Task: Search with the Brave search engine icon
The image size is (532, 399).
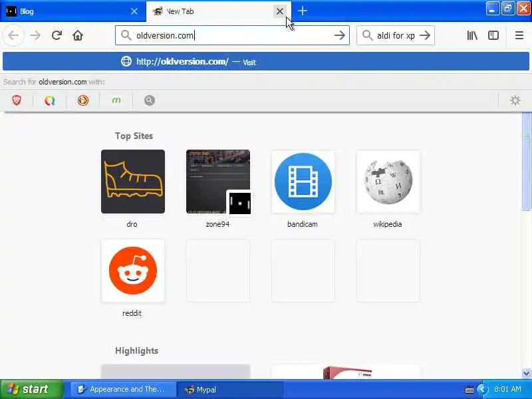Action: pyautogui.click(x=16, y=100)
